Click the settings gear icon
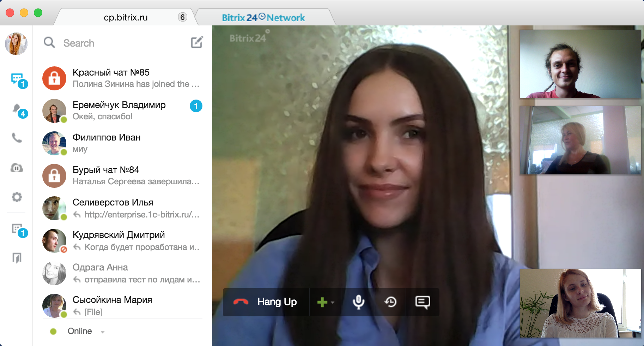This screenshot has width=644, height=346. coord(17,197)
